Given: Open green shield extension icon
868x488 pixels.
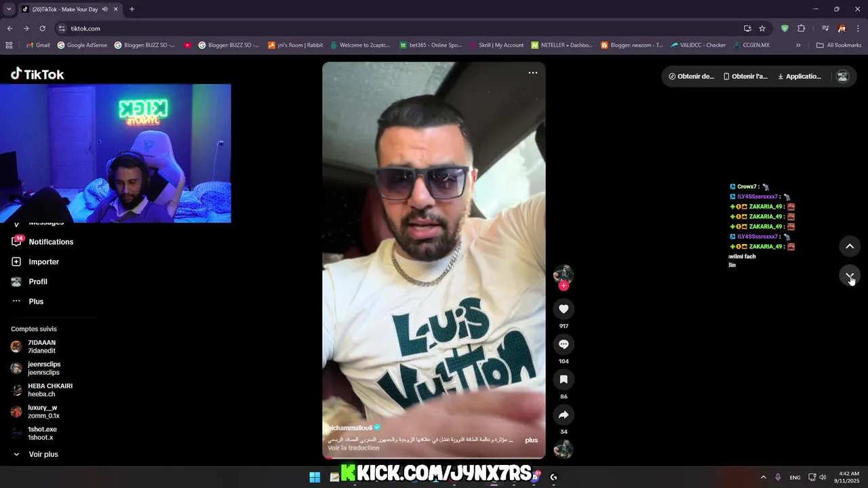Looking at the screenshot, I should pos(785,28).
